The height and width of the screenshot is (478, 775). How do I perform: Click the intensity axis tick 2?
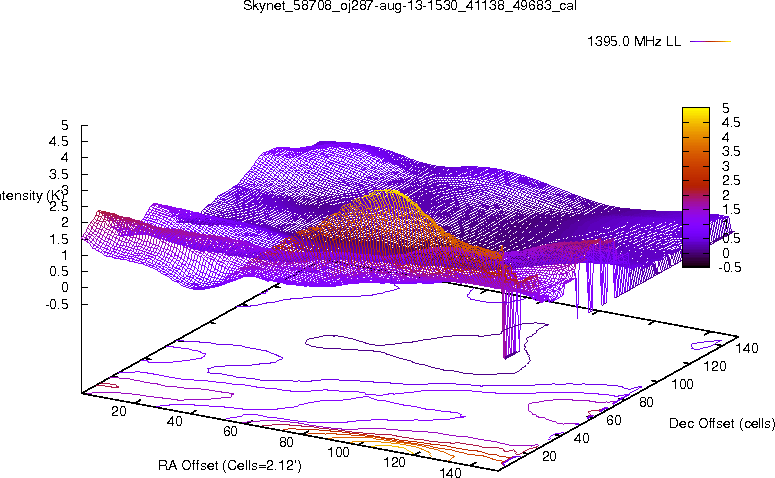[x=65, y=222]
